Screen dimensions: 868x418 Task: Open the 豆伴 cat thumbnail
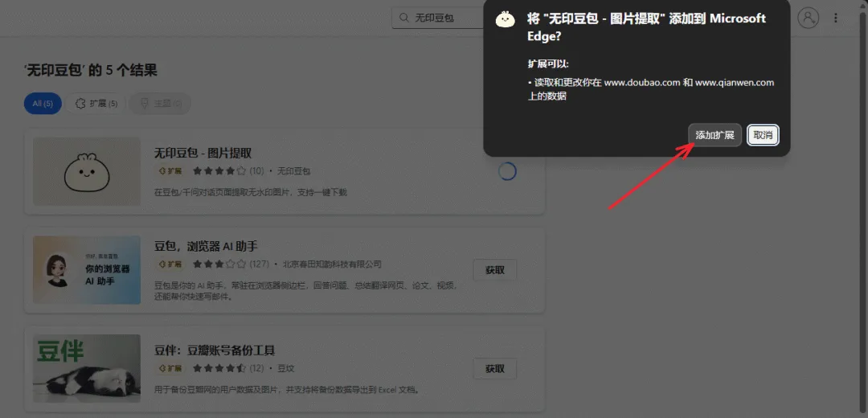coord(87,368)
